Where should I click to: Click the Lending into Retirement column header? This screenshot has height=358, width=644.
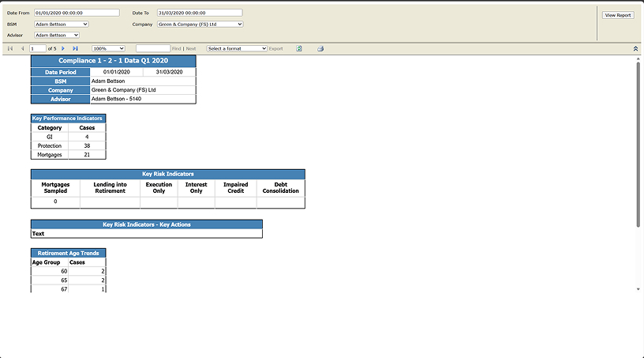[110, 188]
